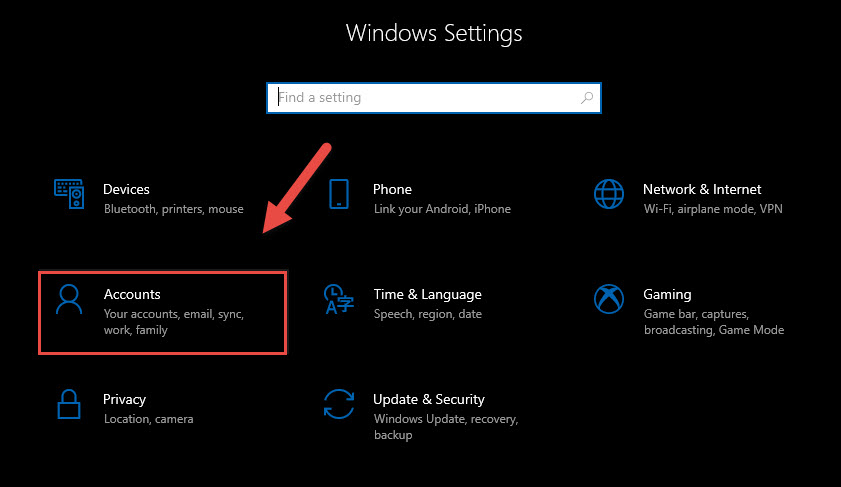Open the Gaming settings heading
Screen dimensions: 841x487
tap(667, 294)
